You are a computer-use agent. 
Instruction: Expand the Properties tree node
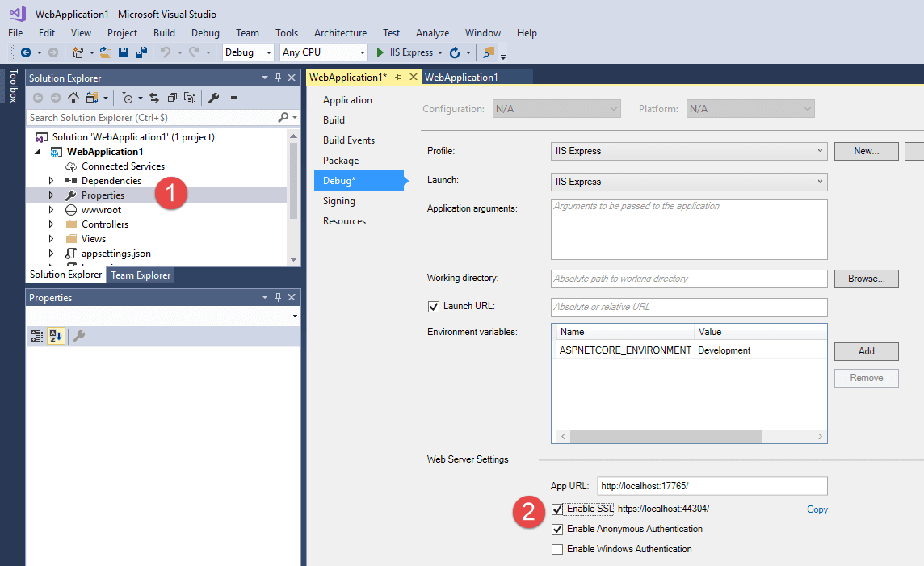pyautogui.click(x=51, y=195)
